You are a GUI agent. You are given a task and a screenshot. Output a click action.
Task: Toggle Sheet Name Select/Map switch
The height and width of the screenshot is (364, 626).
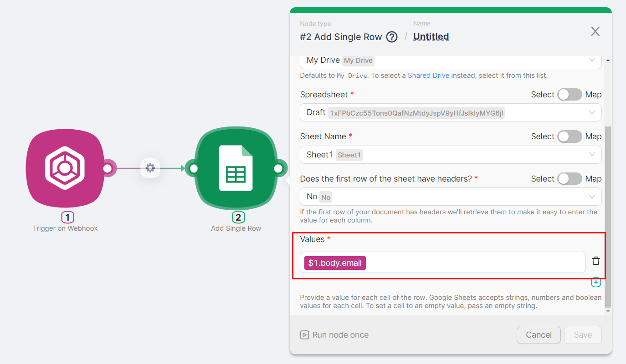pos(570,136)
